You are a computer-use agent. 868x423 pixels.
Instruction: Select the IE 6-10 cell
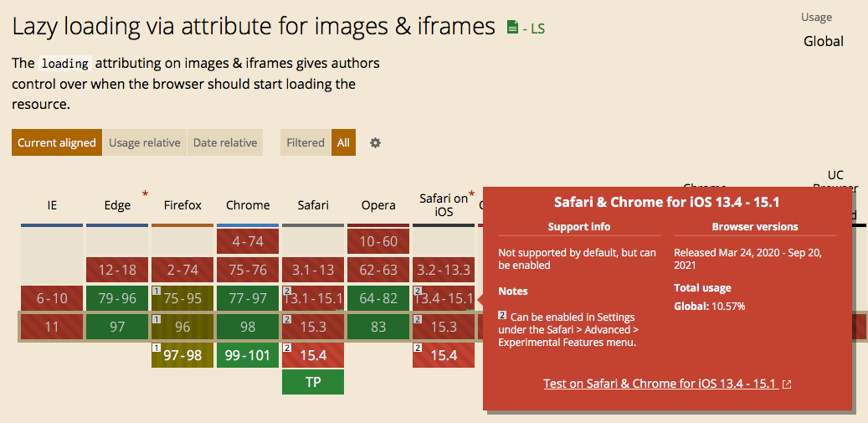point(52,298)
